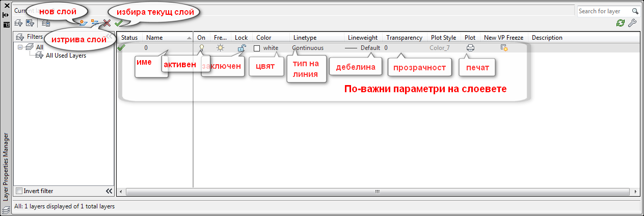Click the Freeze column header
This screenshot has width=644, height=216.
(221, 37)
